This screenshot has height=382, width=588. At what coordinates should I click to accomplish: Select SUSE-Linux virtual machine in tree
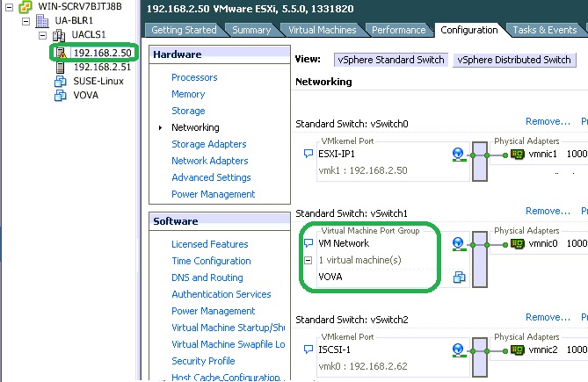(98, 82)
